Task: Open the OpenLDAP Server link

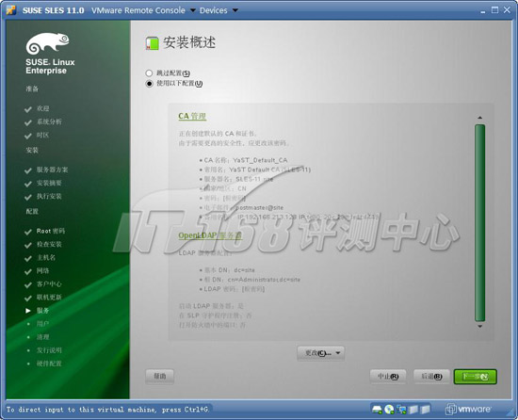Action: pyautogui.click(x=210, y=235)
